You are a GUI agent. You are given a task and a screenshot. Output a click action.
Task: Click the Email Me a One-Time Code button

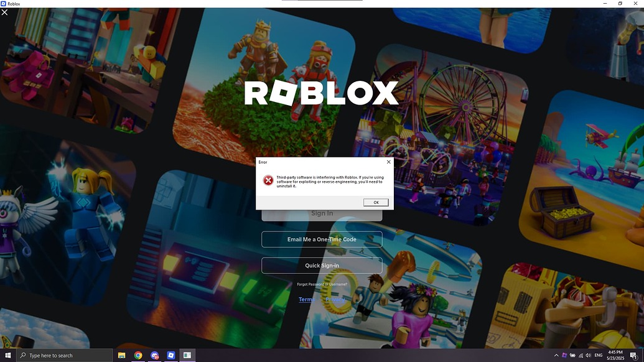tap(322, 239)
